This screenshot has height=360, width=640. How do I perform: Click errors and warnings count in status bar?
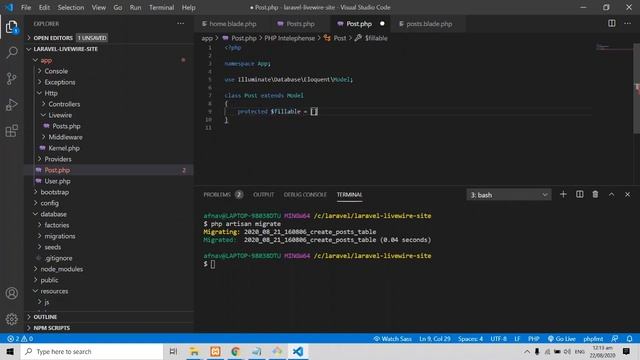20,339
